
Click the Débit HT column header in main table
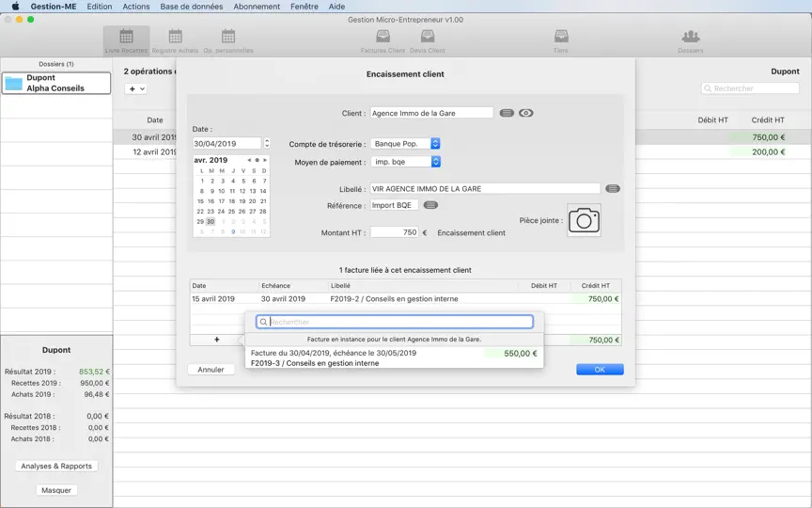[713, 119]
